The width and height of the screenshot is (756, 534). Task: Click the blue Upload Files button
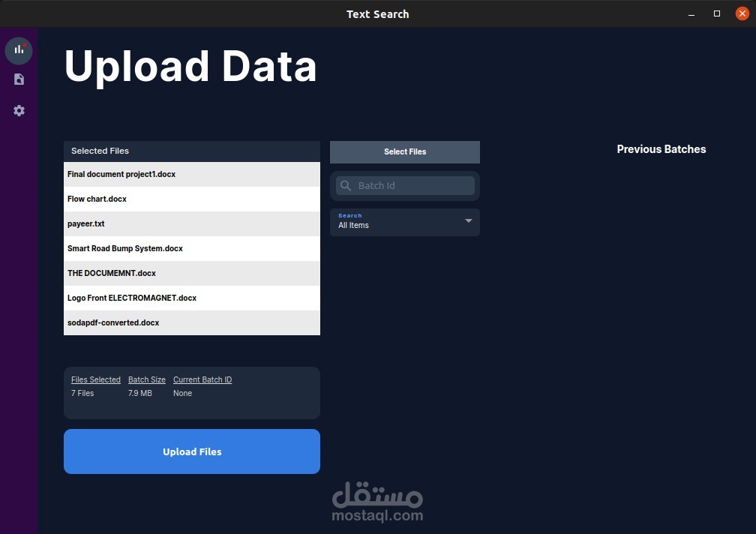click(192, 451)
